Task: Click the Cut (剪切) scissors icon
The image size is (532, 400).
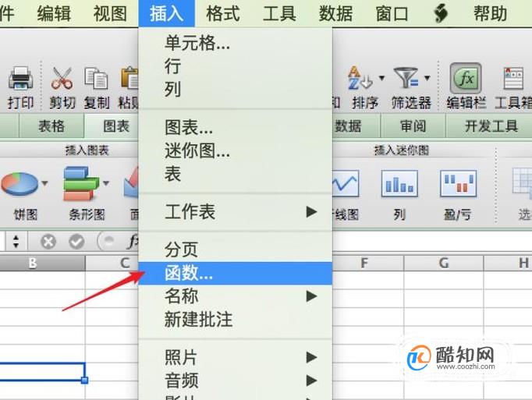Action: click(x=62, y=79)
